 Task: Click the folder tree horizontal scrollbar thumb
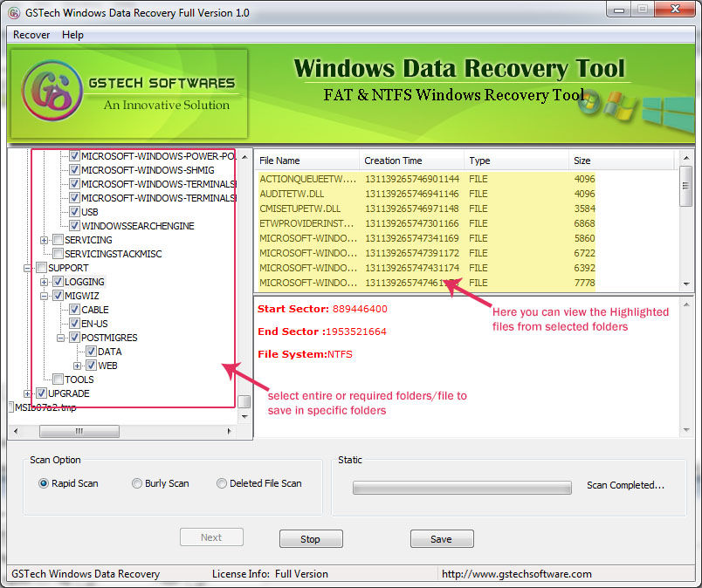pyautogui.click(x=79, y=431)
